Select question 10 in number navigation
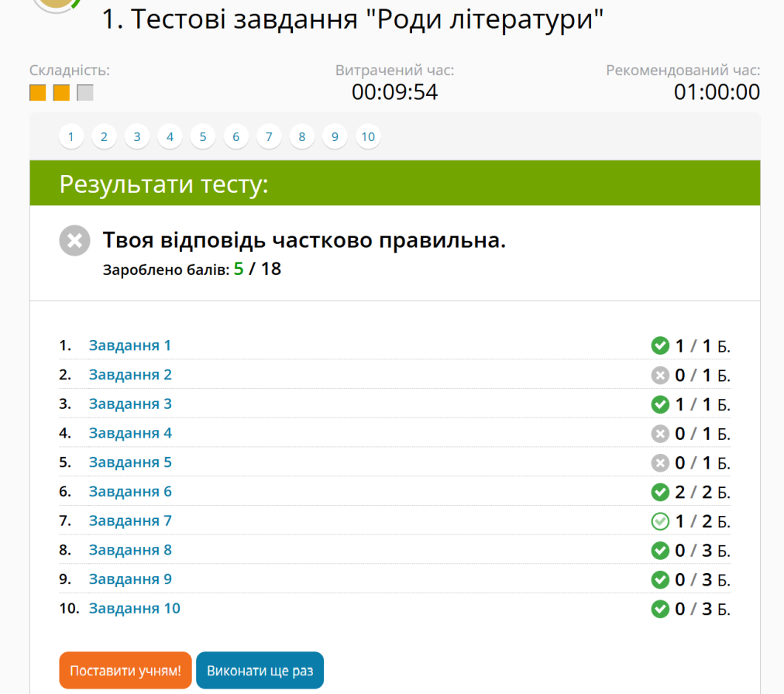This screenshot has width=784, height=694. 368,137
